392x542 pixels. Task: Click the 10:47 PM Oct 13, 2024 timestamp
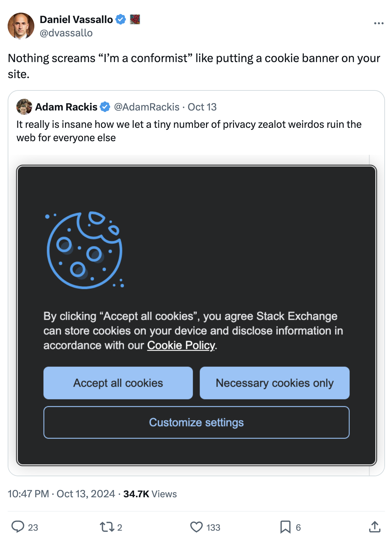(61, 494)
